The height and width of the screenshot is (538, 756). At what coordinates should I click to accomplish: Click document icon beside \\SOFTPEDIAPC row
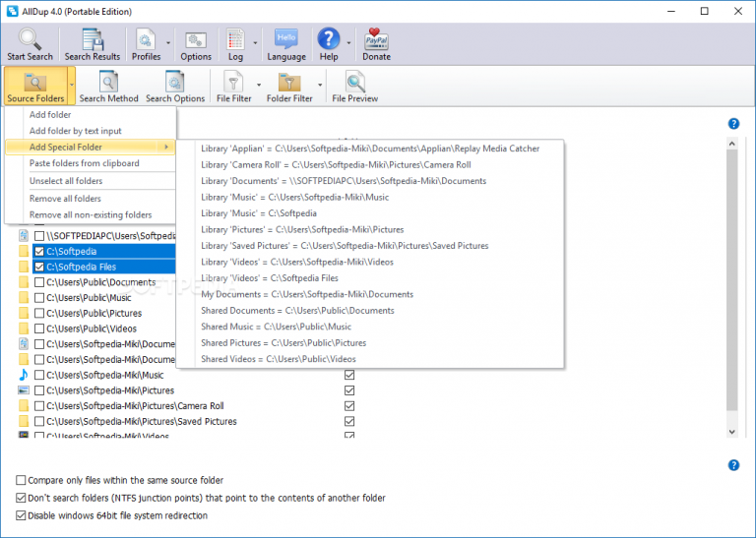pyautogui.click(x=24, y=235)
